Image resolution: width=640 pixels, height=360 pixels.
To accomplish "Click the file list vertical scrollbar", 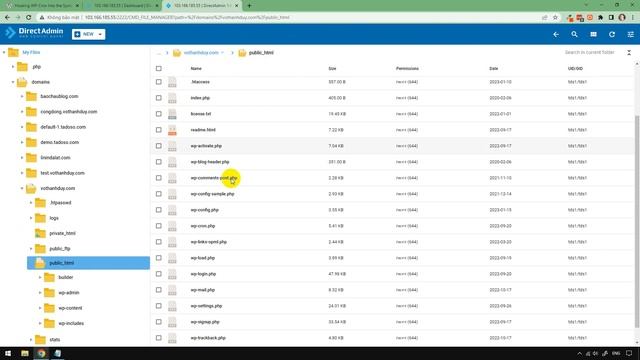I will (637, 221).
